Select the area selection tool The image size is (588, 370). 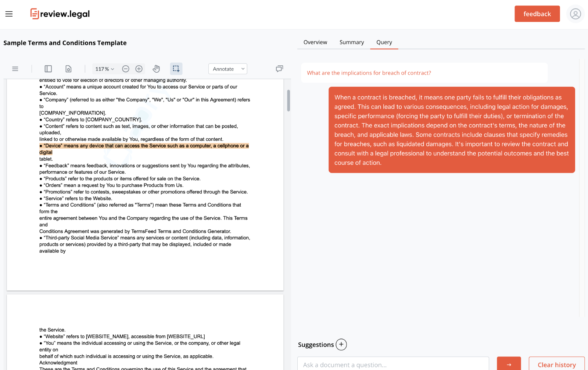point(176,69)
